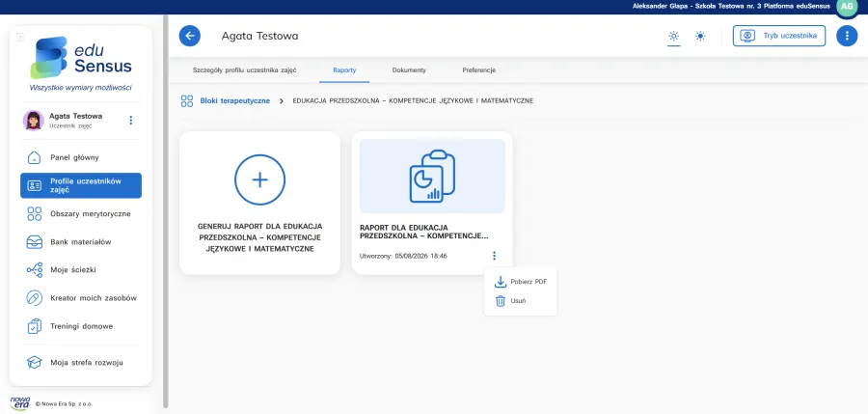Collapse the sidebar with the top-left icon
868x414 pixels.
(x=20, y=37)
